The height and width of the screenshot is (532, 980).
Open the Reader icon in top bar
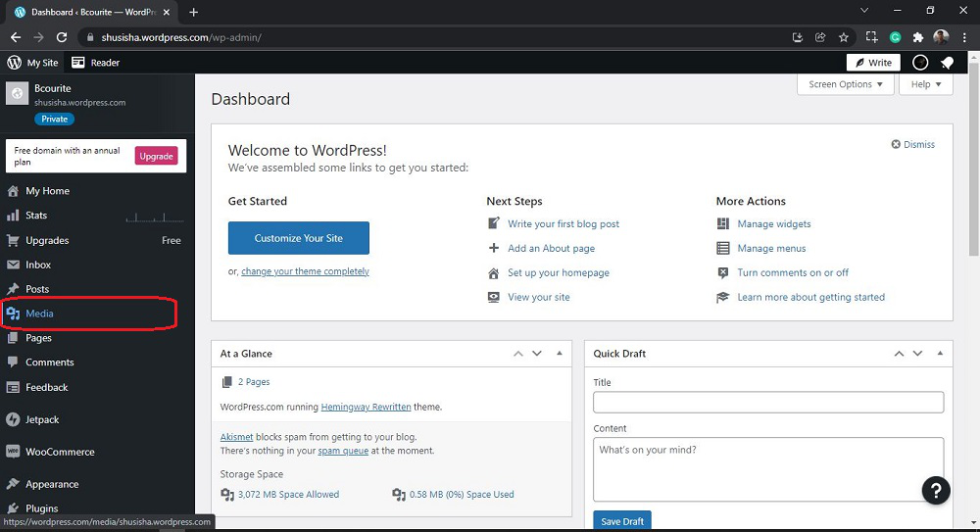tap(78, 63)
